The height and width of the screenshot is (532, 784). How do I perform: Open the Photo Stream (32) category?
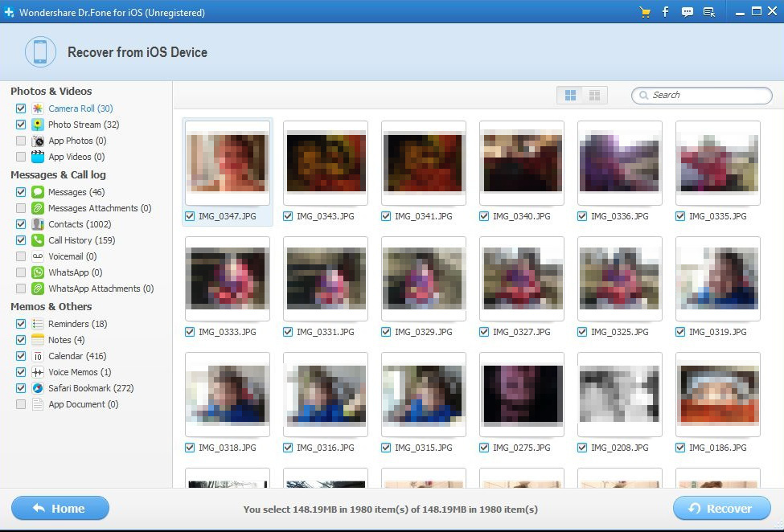point(84,125)
